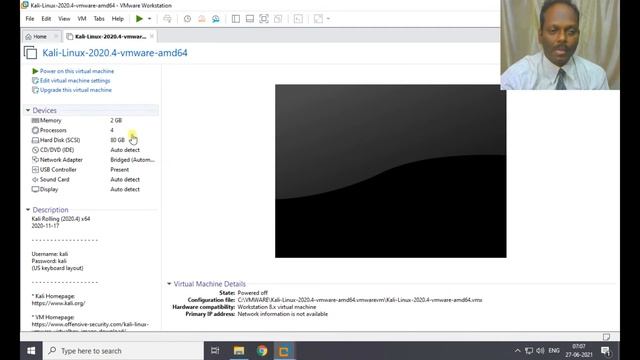Click the Bridged network adapter value

coord(133,160)
